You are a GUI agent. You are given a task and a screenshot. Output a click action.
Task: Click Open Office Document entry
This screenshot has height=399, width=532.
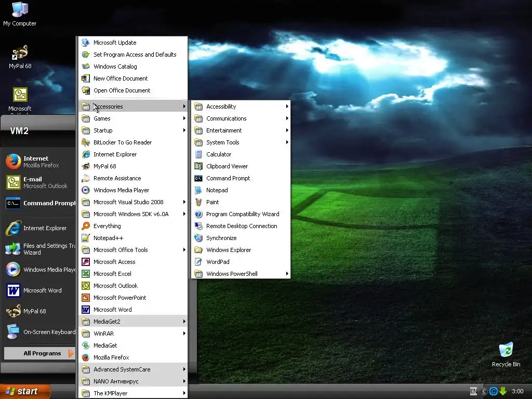click(133, 90)
